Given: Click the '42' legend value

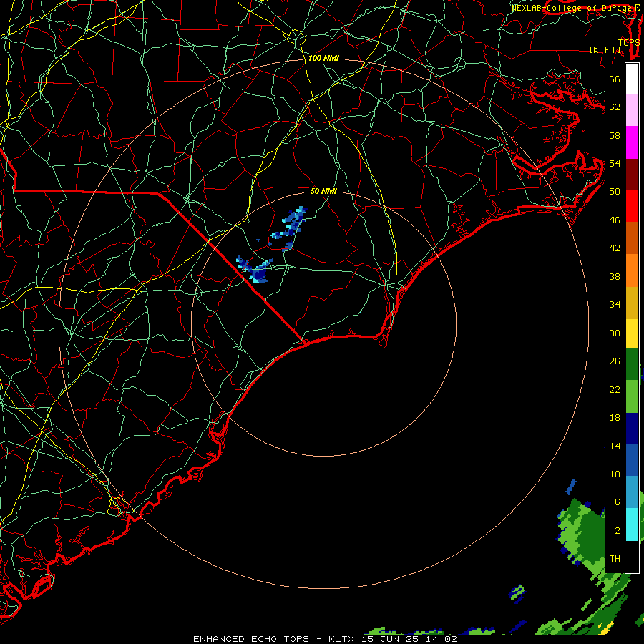Looking at the screenshot, I should point(615,248).
